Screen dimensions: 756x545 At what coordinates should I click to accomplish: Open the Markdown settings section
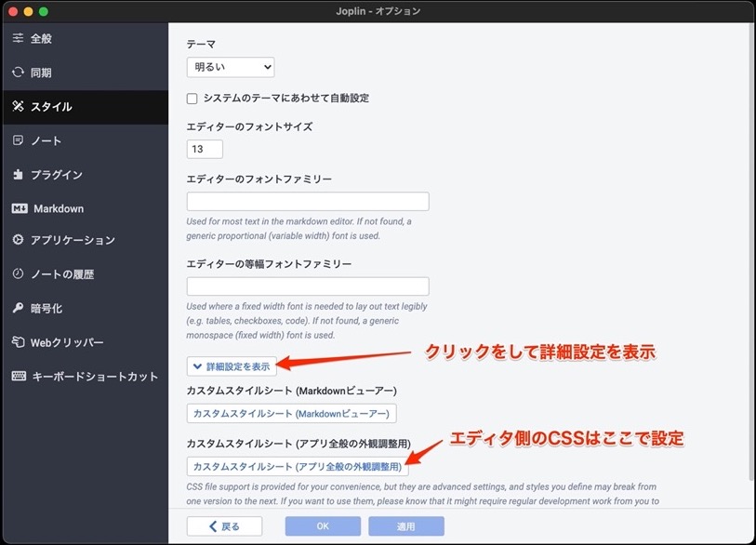(56, 208)
